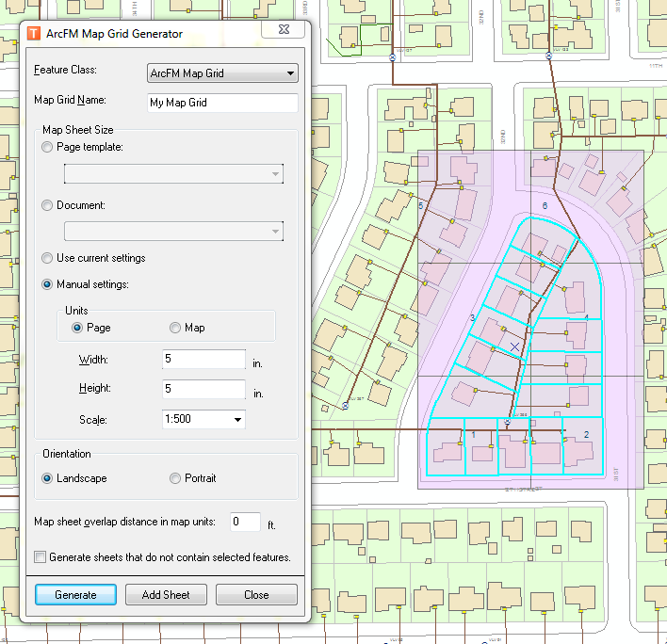The width and height of the screenshot is (667, 644).
Task: Open the Document combo box
Action: (x=173, y=232)
